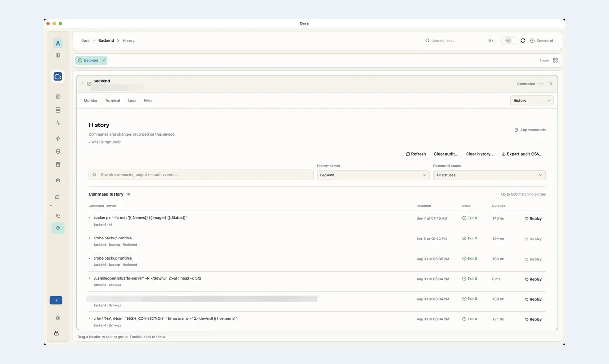Screen dimensions: 609x364
Task: Replay the sftp-server command
Action: click(533, 279)
